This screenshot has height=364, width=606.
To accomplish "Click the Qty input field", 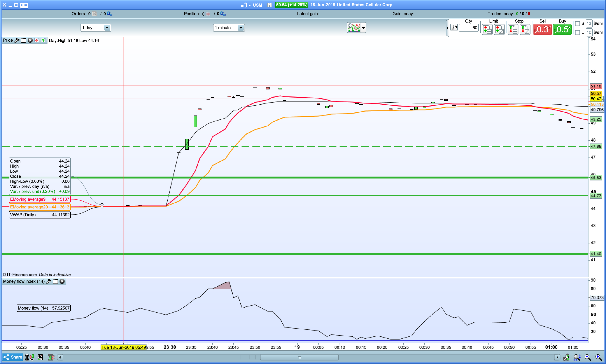I will tap(469, 28).
